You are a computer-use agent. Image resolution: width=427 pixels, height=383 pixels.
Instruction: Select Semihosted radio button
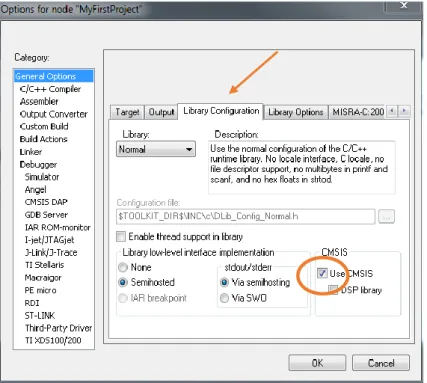[x=123, y=282]
